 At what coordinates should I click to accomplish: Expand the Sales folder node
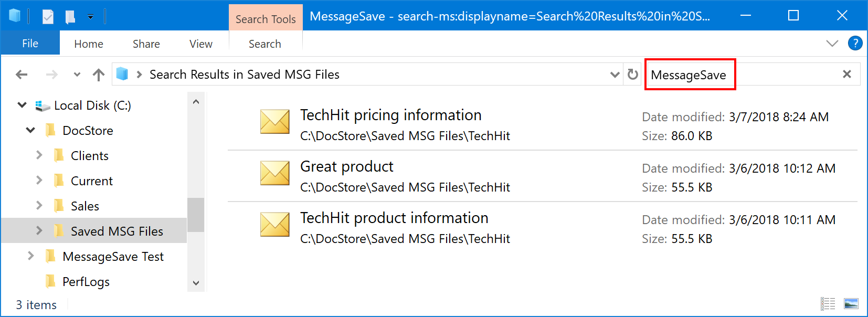tap(39, 205)
